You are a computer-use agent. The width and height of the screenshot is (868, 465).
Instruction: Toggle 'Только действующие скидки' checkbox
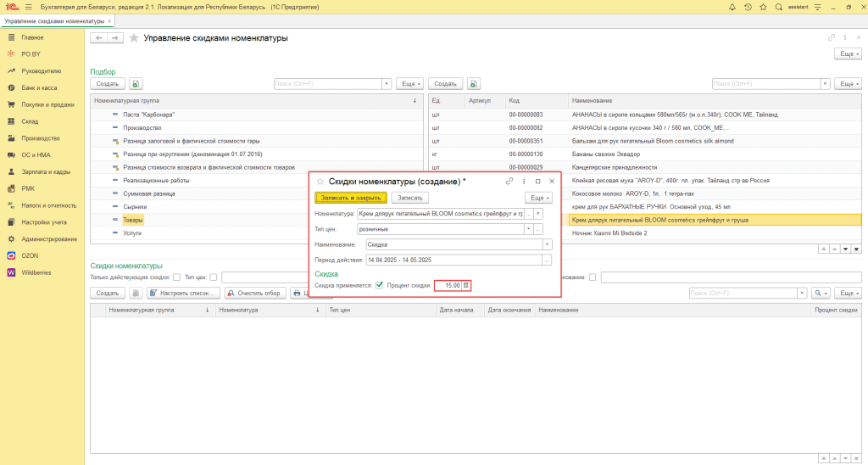tap(176, 277)
